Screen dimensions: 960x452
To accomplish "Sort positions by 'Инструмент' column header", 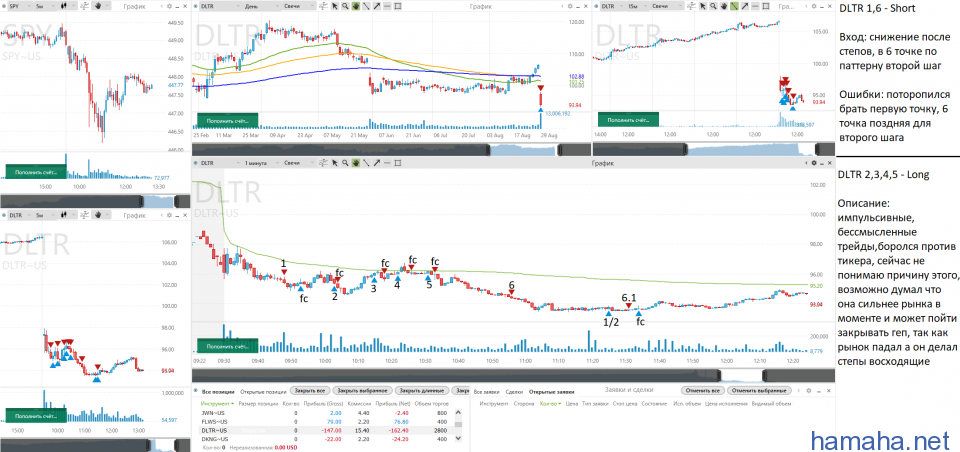I will (x=217, y=404).
